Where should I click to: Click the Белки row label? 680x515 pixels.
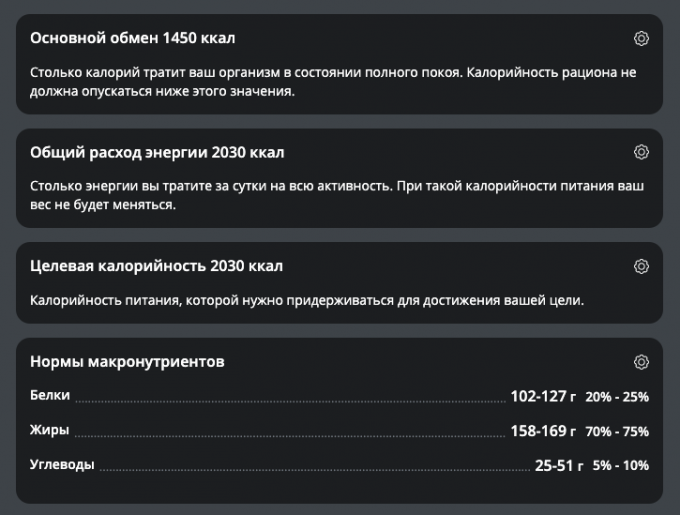coord(50,396)
